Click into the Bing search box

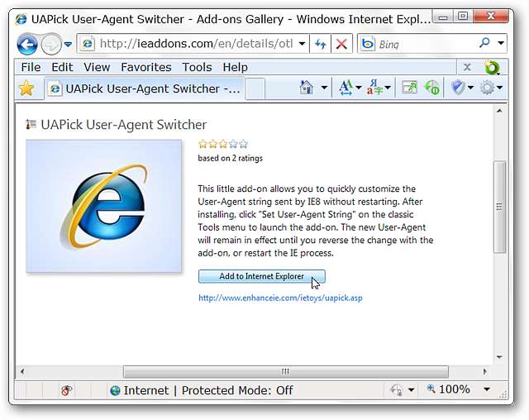pos(427,44)
